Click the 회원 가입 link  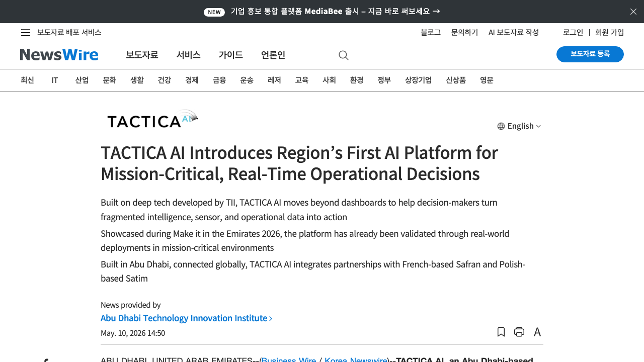[609, 33]
